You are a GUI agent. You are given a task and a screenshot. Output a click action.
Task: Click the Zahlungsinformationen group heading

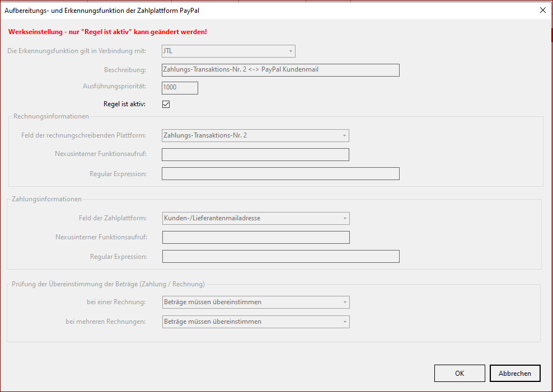pos(46,199)
